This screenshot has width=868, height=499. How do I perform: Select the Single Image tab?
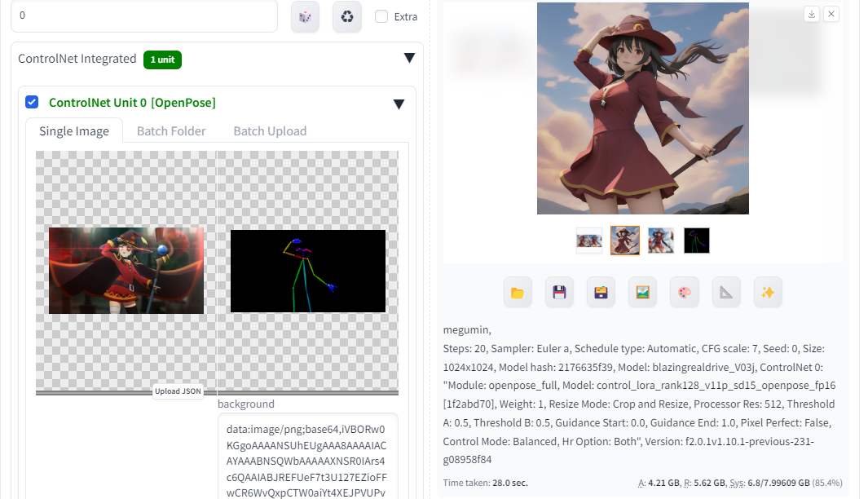[74, 131]
